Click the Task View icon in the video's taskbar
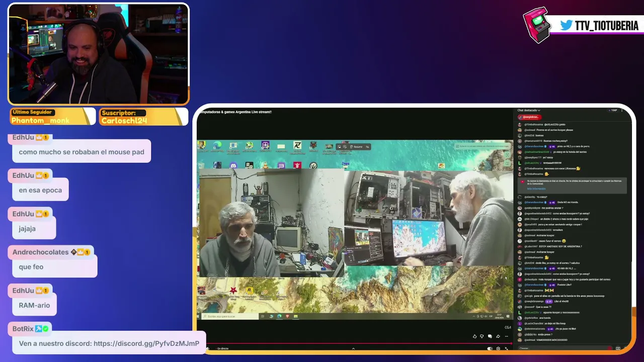Screen dimensions: 644x362 (x=263, y=316)
